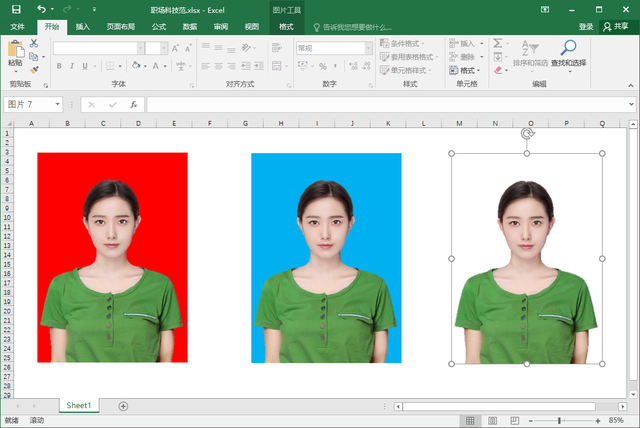Expand the Name Box dropdown showing 图片 7

(x=57, y=104)
